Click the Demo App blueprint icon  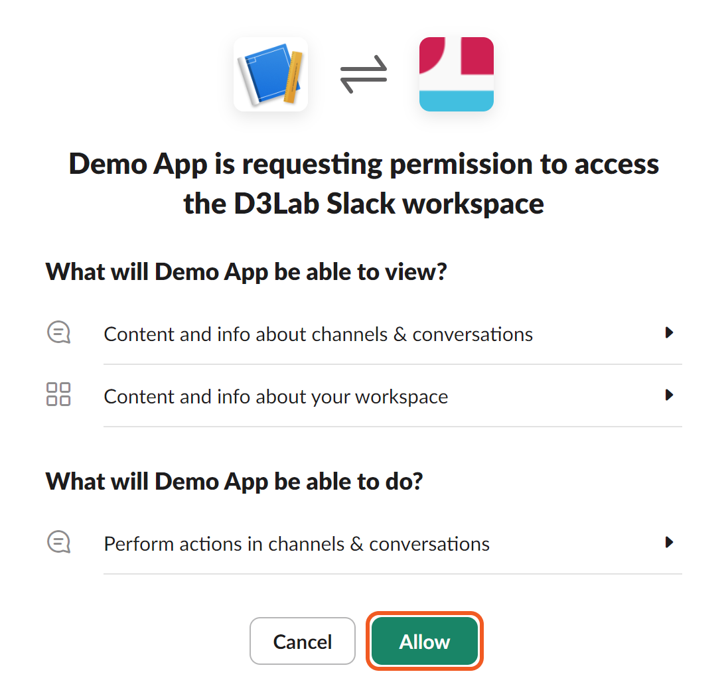pos(271,74)
